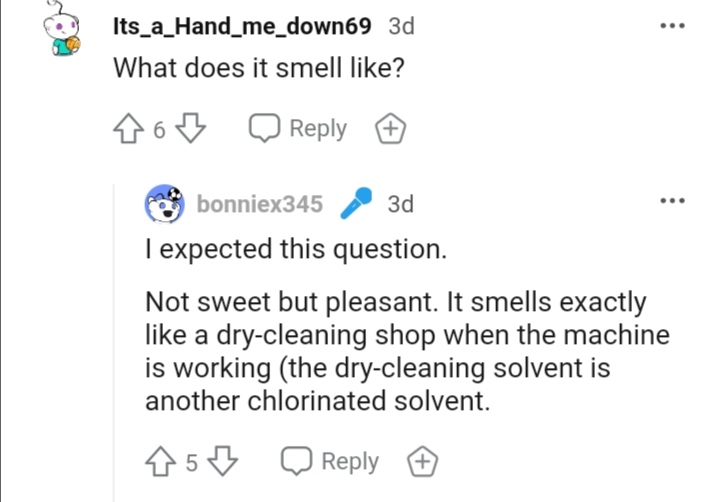This screenshot has height=502, width=720.
Task: Downvote bonniex345's dry-cleaning reply
Action: 223,461
